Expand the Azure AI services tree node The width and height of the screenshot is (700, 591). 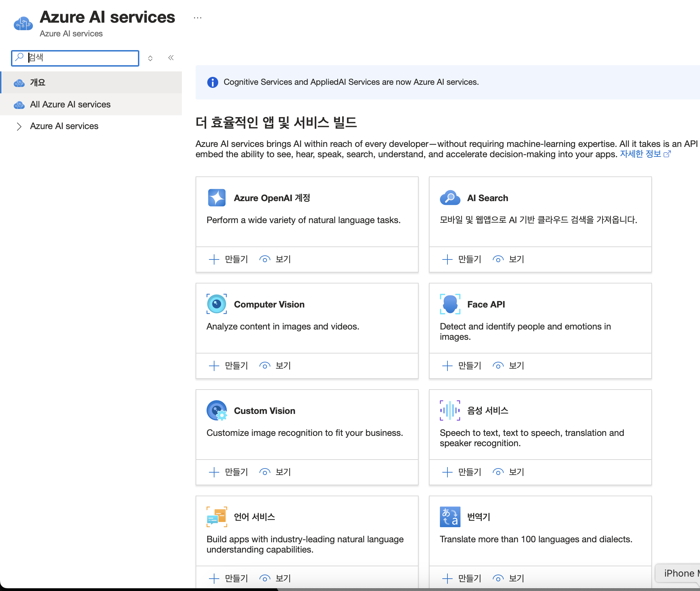19,126
